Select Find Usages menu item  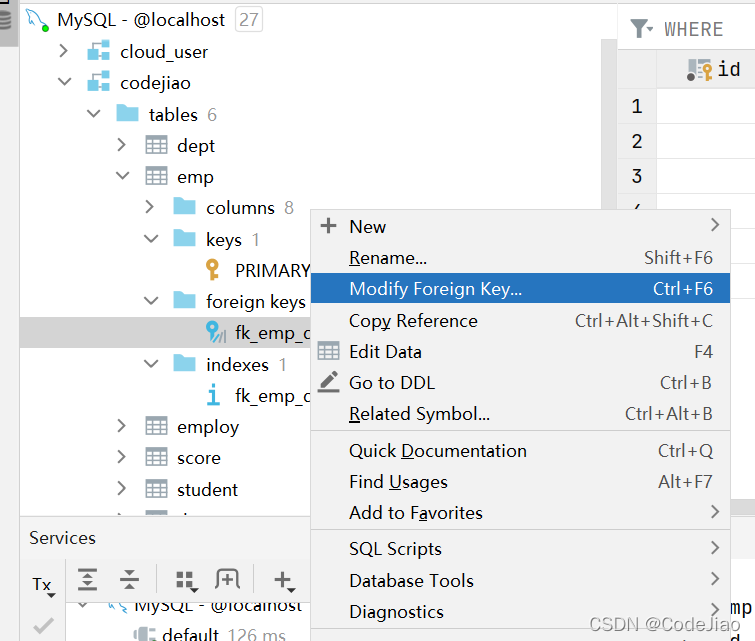[x=520, y=481]
